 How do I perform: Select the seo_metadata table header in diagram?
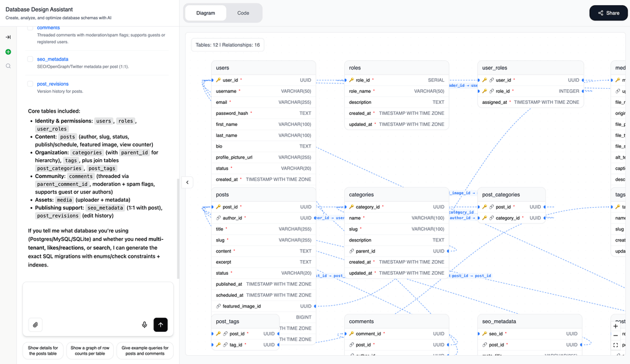coord(530,321)
